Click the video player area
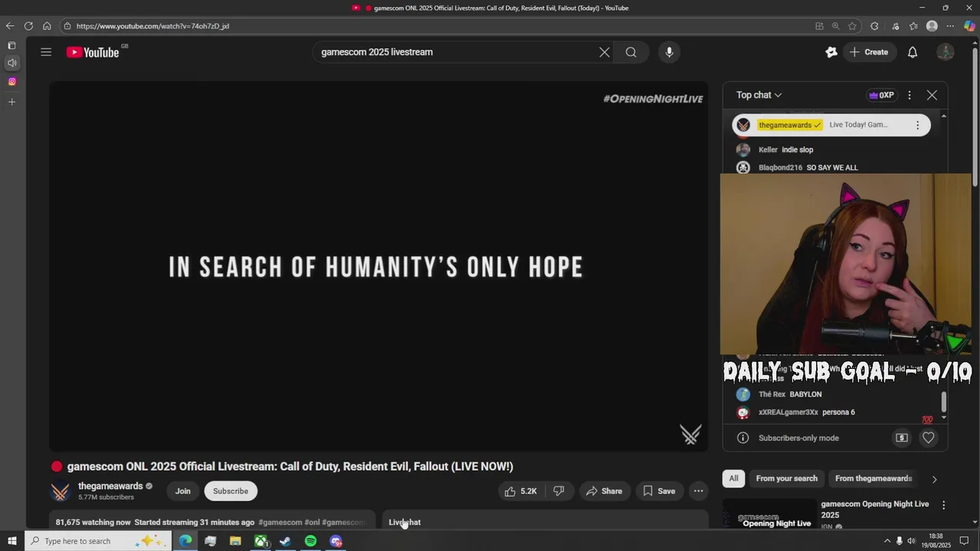 point(378,266)
